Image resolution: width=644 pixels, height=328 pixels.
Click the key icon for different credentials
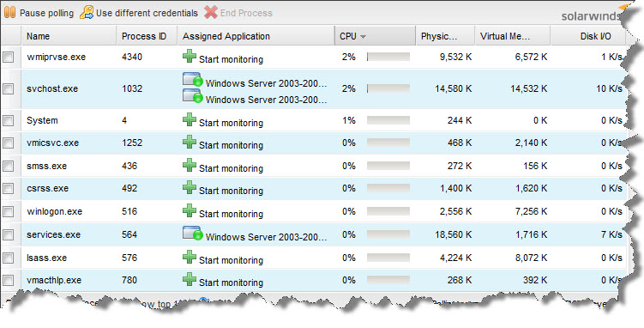pyautogui.click(x=87, y=13)
